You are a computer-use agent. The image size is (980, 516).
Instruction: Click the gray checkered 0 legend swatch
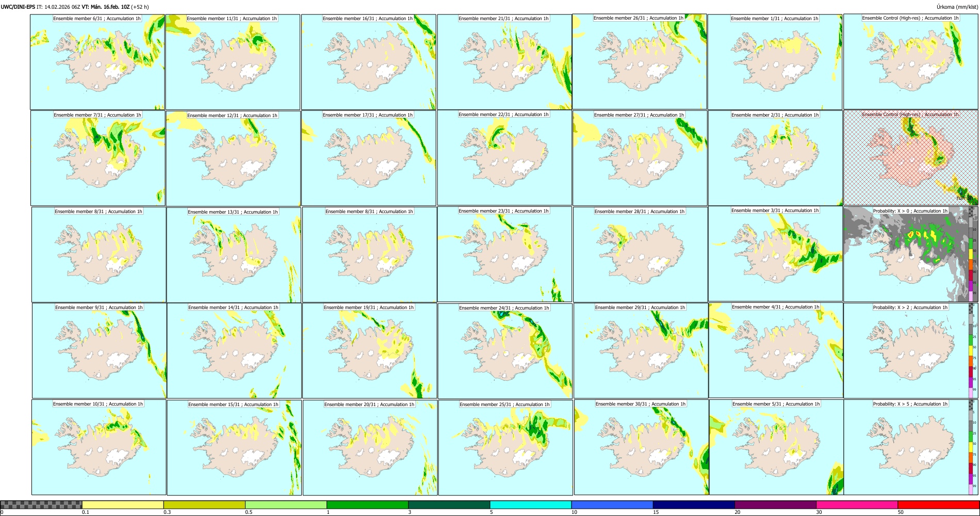click(x=41, y=505)
